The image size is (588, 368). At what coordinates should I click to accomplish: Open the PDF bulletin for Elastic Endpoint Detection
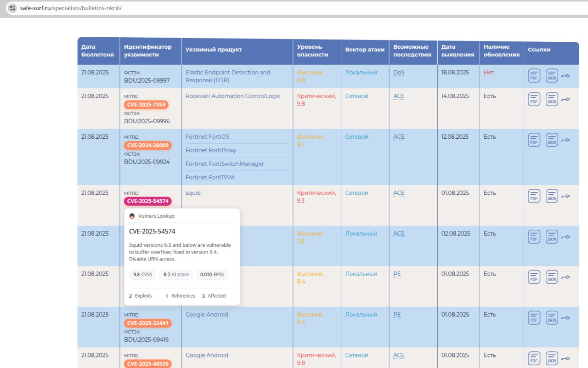[x=534, y=76]
